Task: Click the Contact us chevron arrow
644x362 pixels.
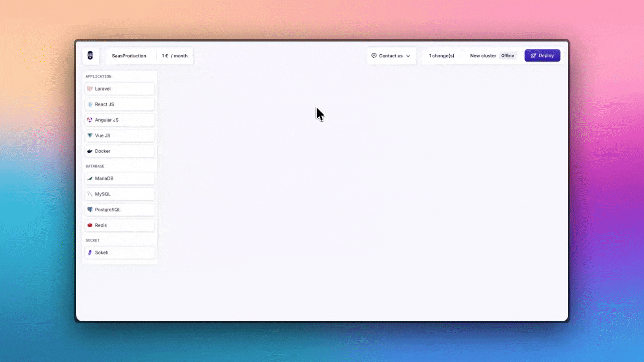Action: pos(408,56)
